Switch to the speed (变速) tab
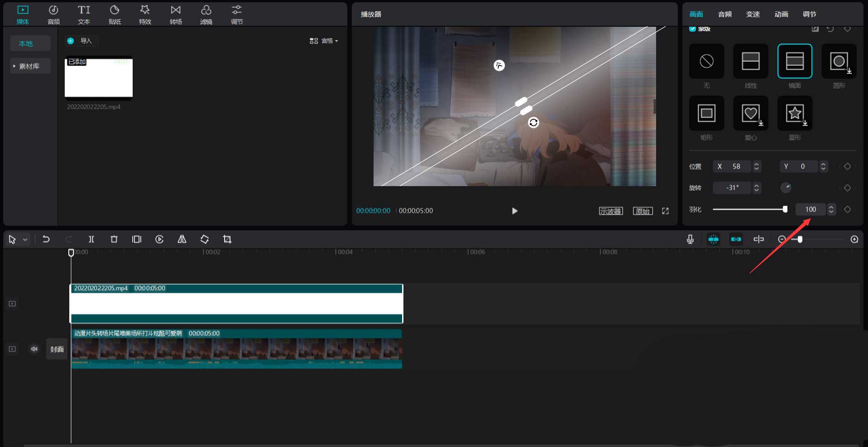 tap(753, 14)
